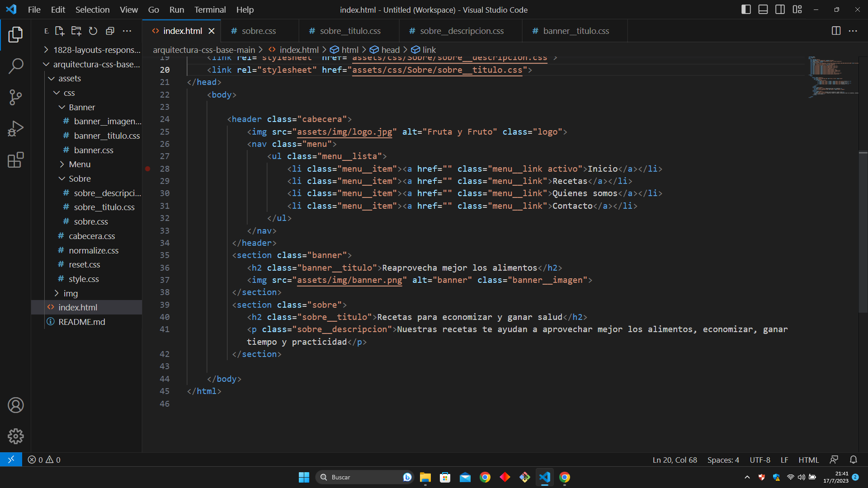The height and width of the screenshot is (488, 868).
Task: Click the code minimap preview
Action: (x=833, y=77)
